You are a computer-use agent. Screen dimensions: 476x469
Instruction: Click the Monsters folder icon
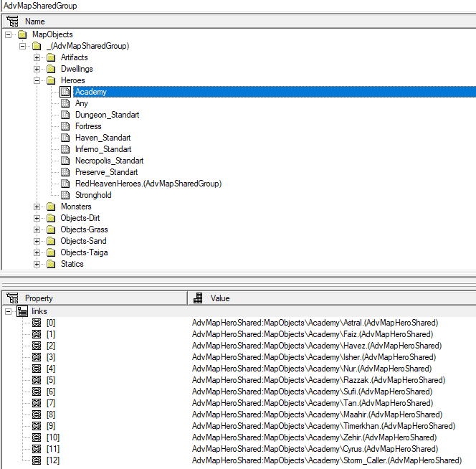51,207
